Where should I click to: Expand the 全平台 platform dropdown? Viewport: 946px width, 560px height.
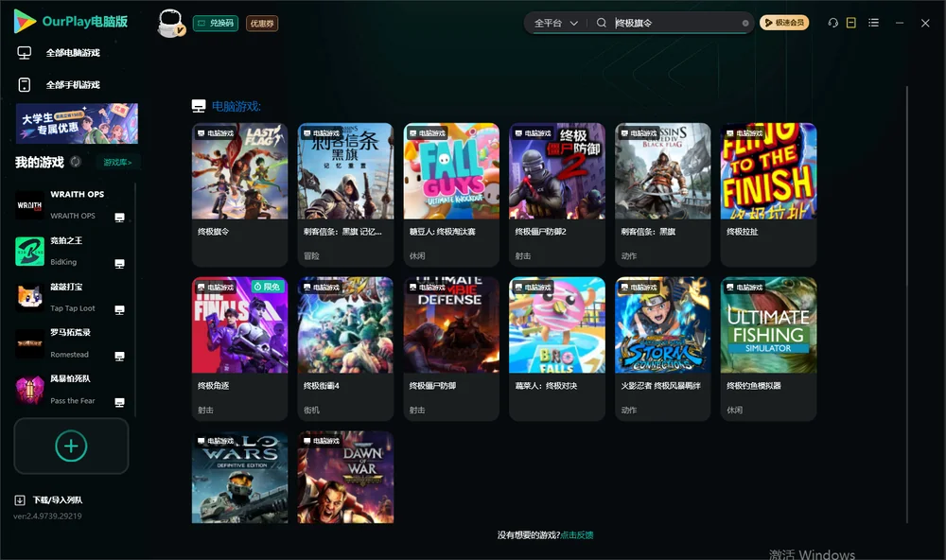tap(555, 23)
